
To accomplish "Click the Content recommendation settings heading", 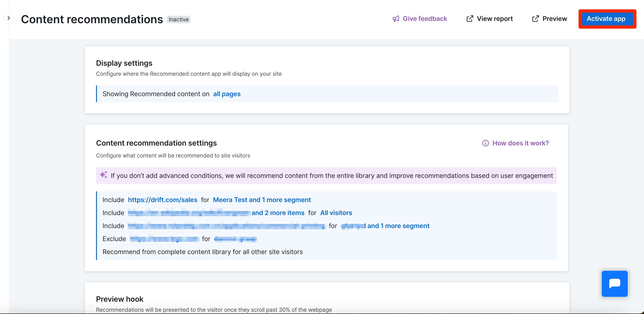I will pyautogui.click(x=156, y=143).
